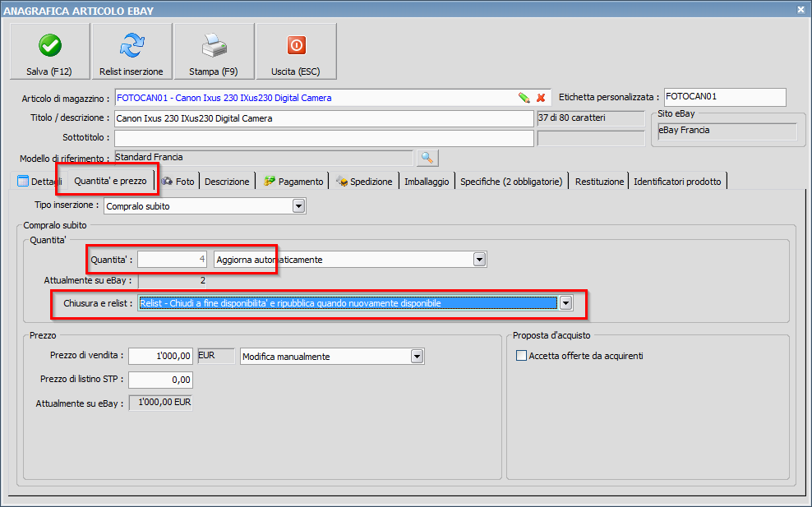Image resolution: width=812 pixels, height=507 pixels.
Task: Click the Uscita (ESC) red power button
Action: pos(296,51)
